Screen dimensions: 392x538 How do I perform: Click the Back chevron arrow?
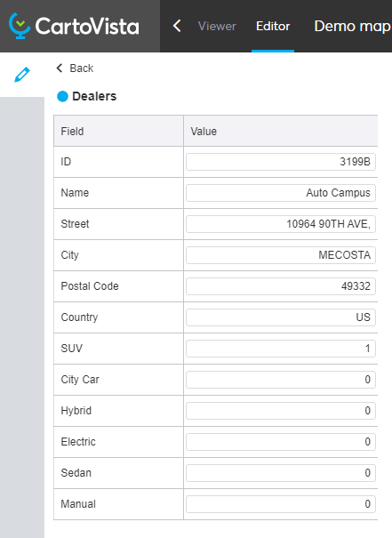(x=60, y=68)
